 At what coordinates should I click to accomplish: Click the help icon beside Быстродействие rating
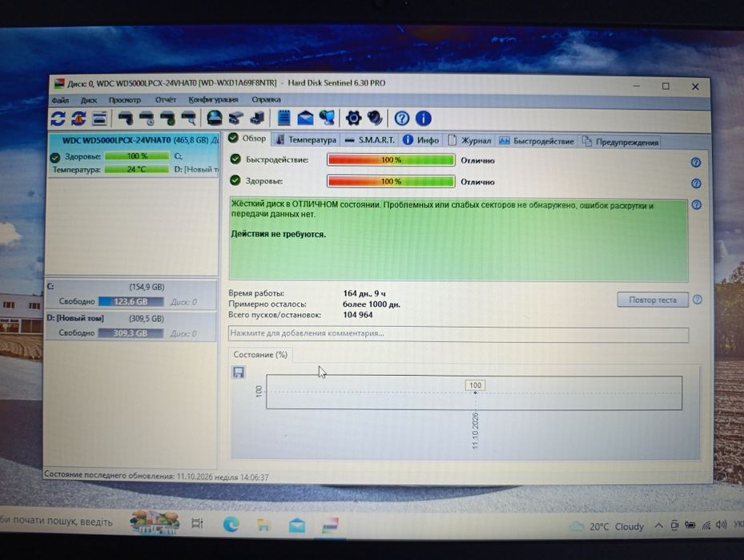(x=696, y=163)
